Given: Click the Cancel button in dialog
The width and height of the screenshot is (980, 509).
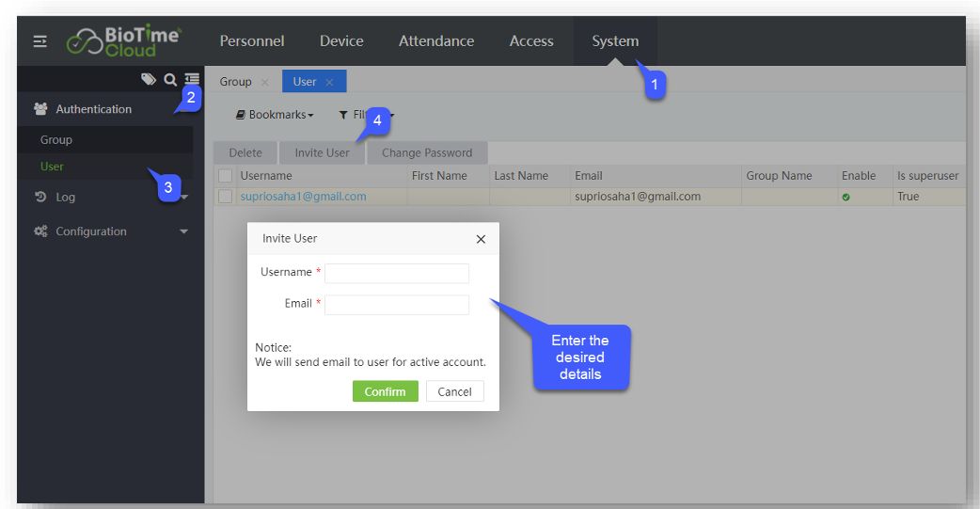Looking at the screenshot, I should click(454, 391).
